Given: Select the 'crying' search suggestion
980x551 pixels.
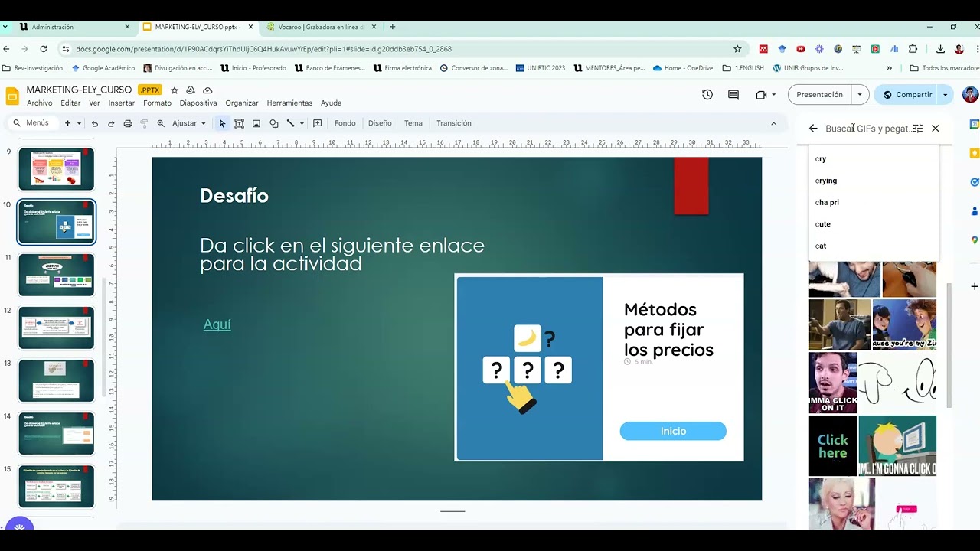Looking at the screenshot, I should pyautogui.click(x=874, y=181).
